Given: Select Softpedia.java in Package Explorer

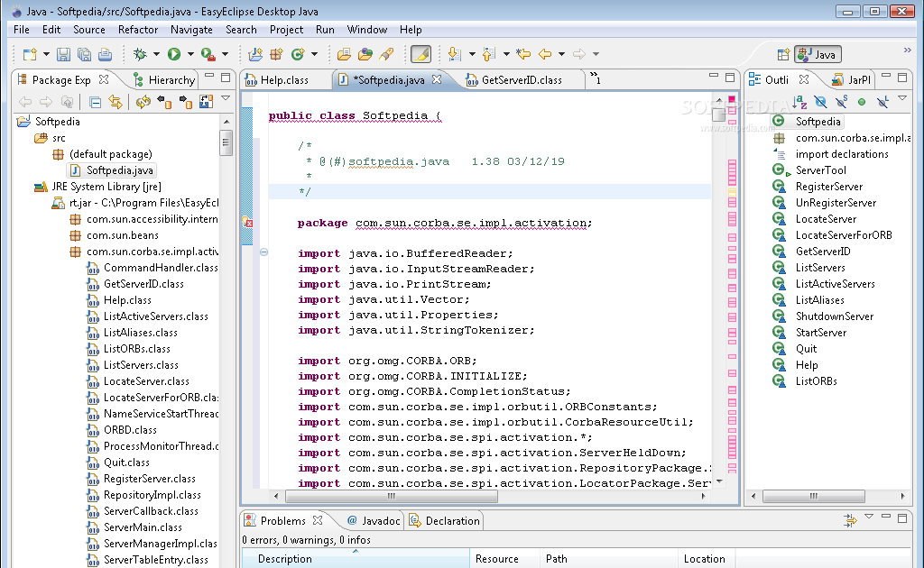Looking at the screenshot, I should pyautogui.click(x=113, y=170).
